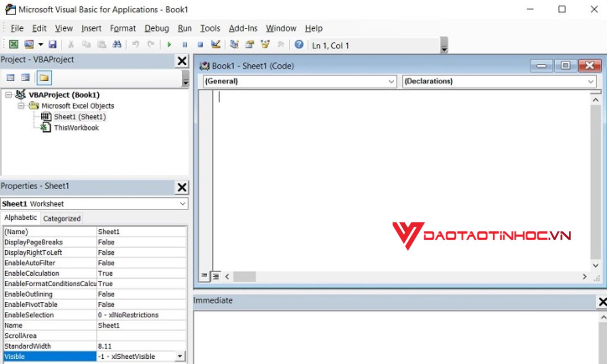Click the Undo arrow icon
Screen dimensions: 607x364
tap(136, 44)
